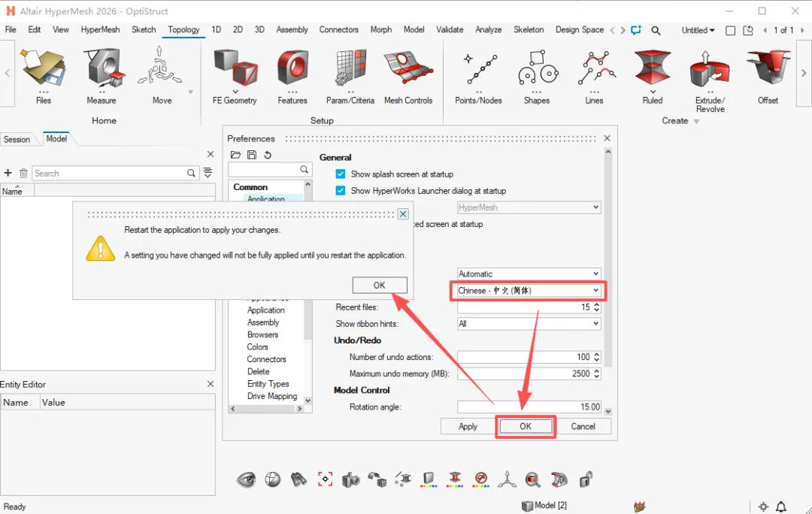
Task: Click the trash delete icon in Model browser
Action: pos(23,173)
